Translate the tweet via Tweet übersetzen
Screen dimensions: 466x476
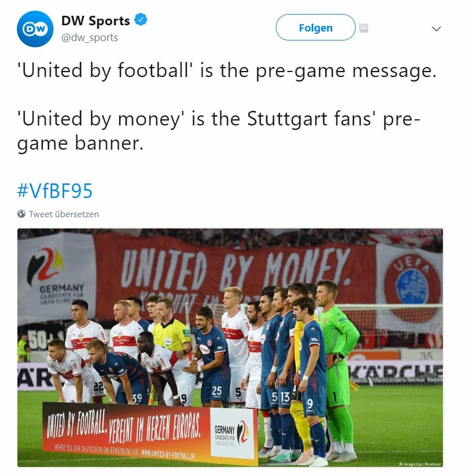point(64,214)
